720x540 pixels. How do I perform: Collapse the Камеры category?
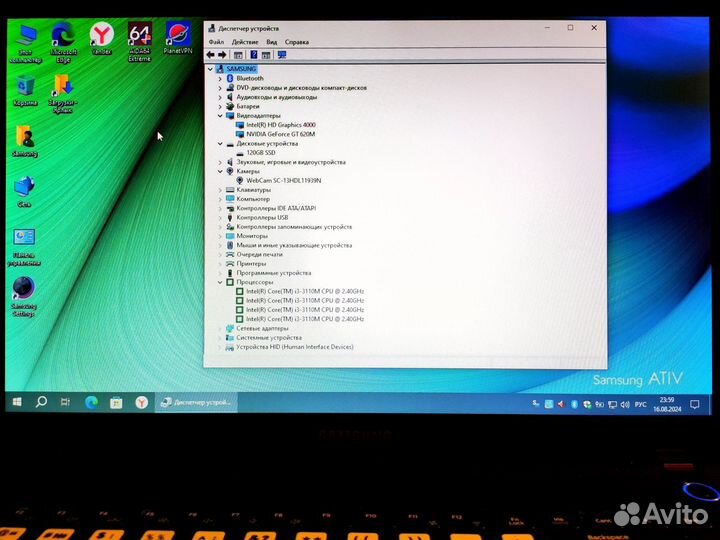coord(220,171)
